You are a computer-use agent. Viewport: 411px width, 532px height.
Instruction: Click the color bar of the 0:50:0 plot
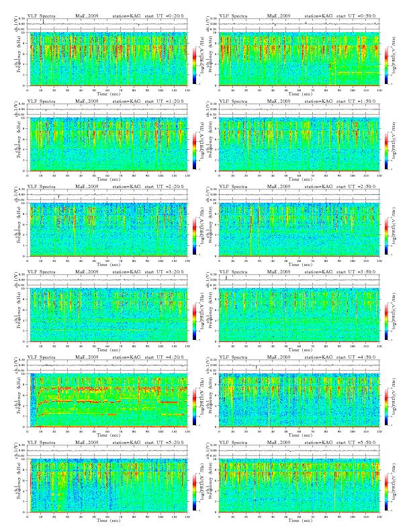[386, 65]
